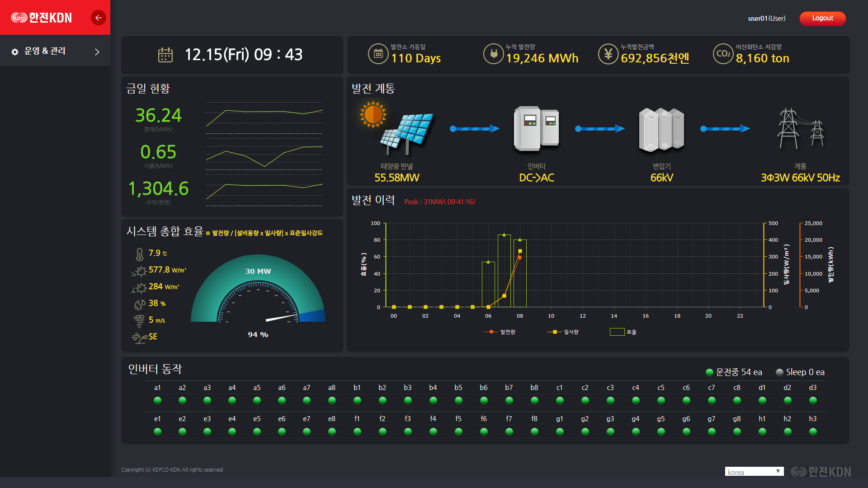The height and width of the screenshot is (488, 868).
Task: Click the wind direction SE icon
Action: click(x=139, y=338)
